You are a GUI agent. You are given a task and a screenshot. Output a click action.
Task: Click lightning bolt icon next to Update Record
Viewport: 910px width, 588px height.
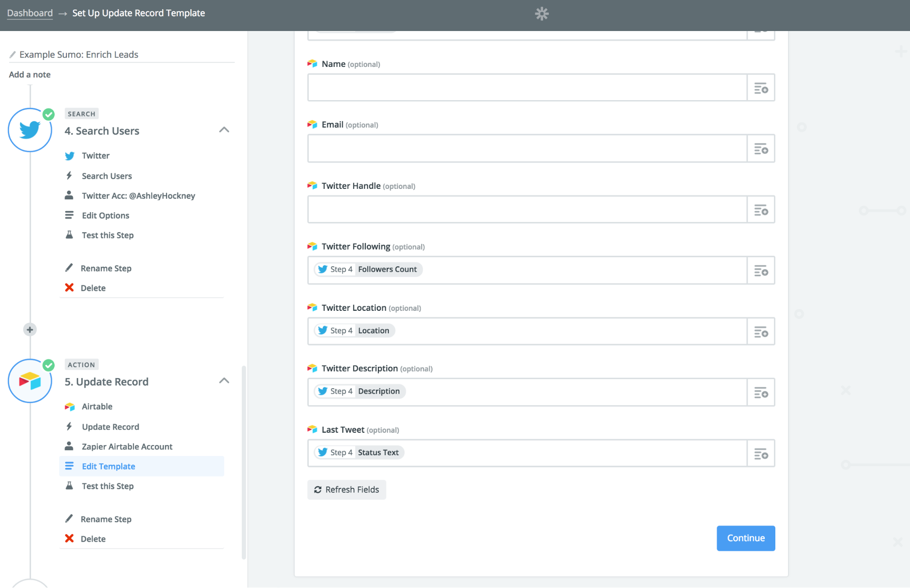pos(69,426)
